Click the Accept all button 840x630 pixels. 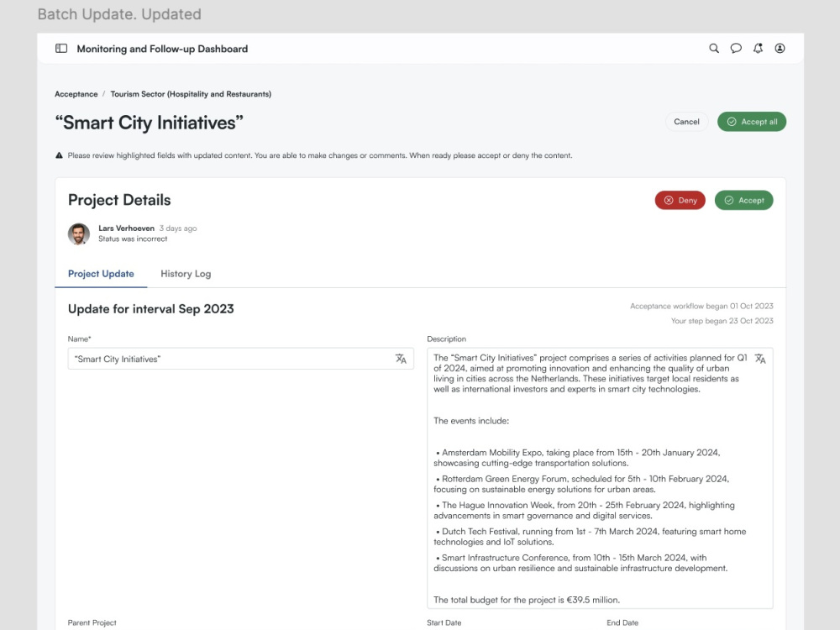(752, 122)
